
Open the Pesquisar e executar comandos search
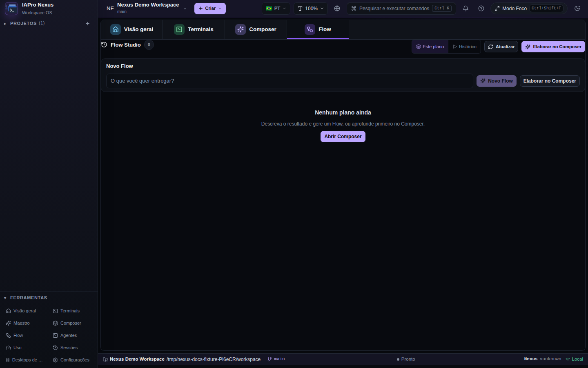(401, 9)
